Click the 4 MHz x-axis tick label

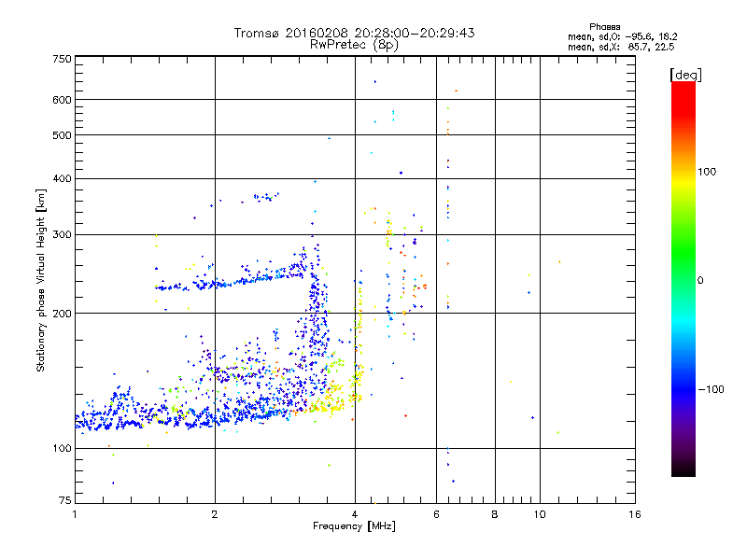[x=355, y=515]
